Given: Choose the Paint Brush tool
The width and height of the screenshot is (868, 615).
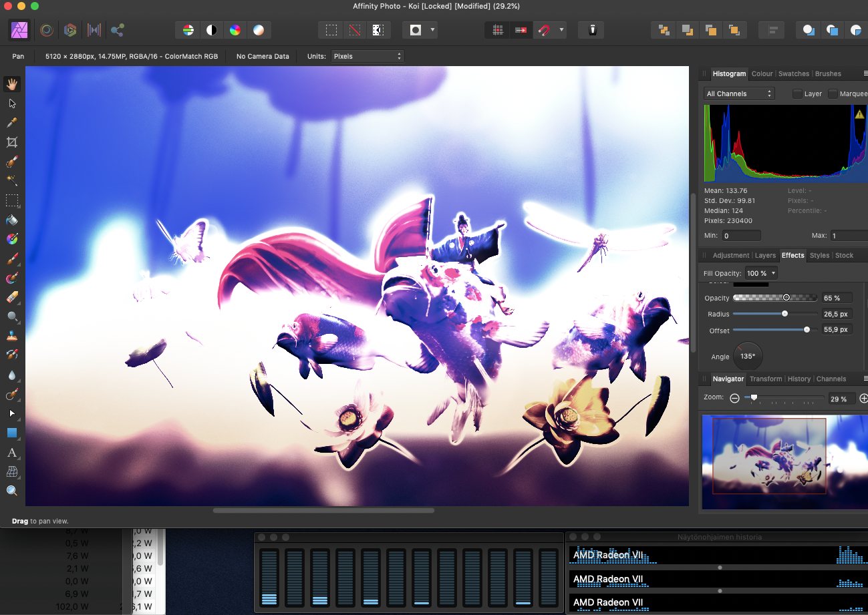Looking at the screenshot, I should (x=11, y=258).
